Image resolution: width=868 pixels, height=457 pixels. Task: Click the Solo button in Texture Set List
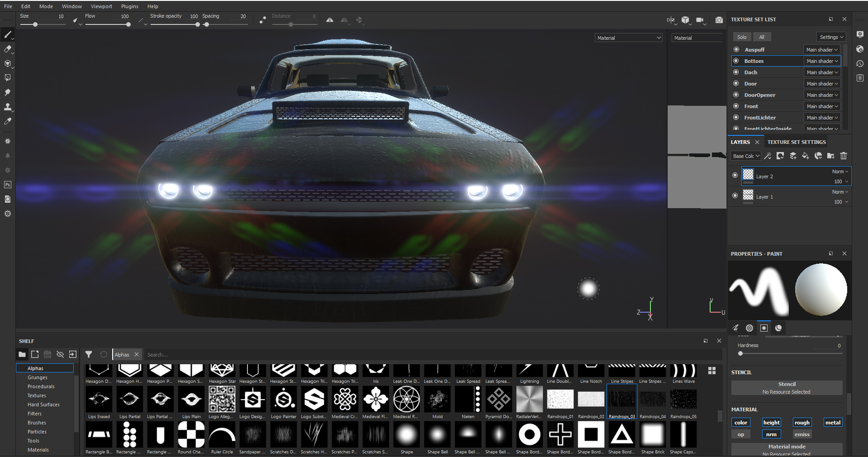pyautogui.click(x=742, y=37)
